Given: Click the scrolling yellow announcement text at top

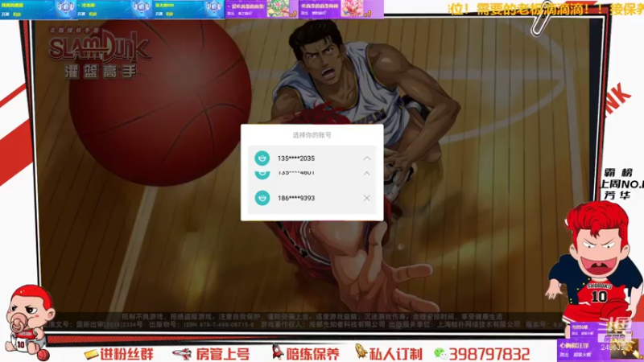Looking at the screenshot, I should pyautogui.click(x=546, y=9).
